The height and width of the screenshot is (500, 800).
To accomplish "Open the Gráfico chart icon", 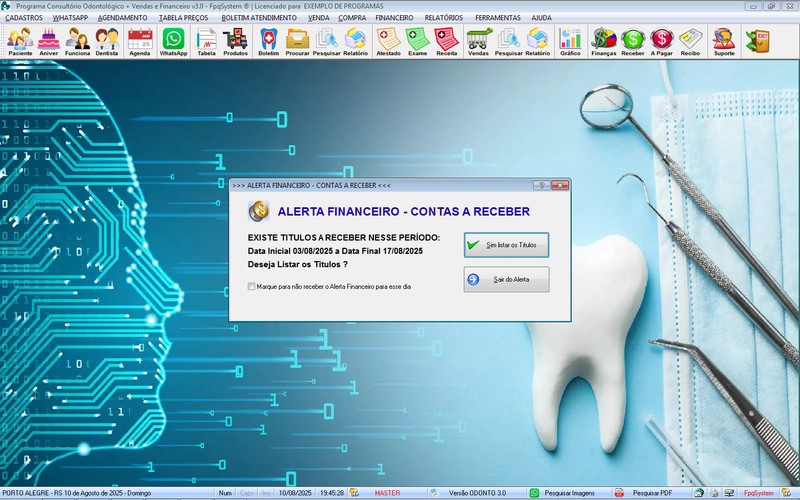I will (x=570, y=41).
